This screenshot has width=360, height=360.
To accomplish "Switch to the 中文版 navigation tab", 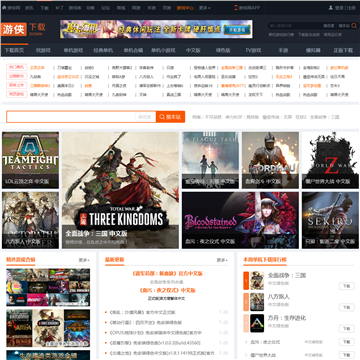I will click(x=193, y=50).
